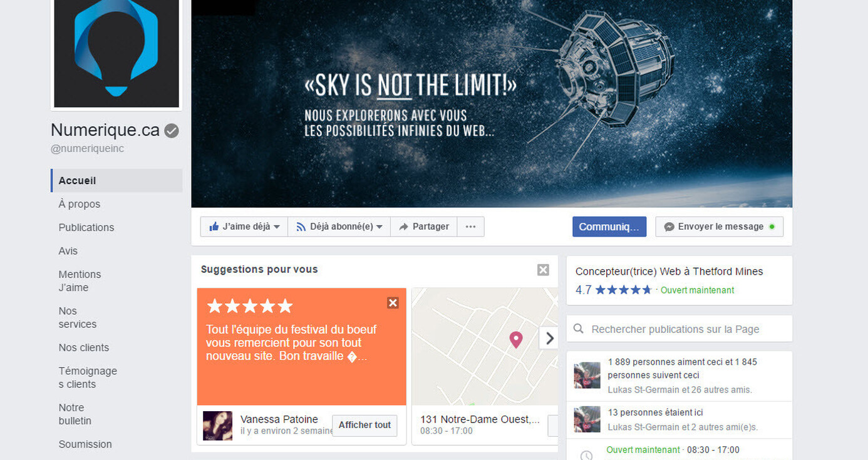The height and width of the screenshot is (460, 868).
Task: Open the Soumission sidebar item
Action: [x=85, y=444]
